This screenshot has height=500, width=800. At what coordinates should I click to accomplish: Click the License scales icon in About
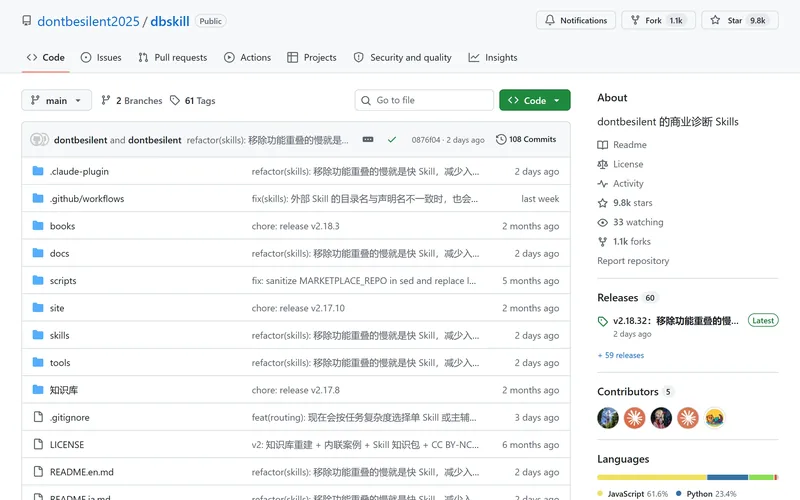(603, 164)
